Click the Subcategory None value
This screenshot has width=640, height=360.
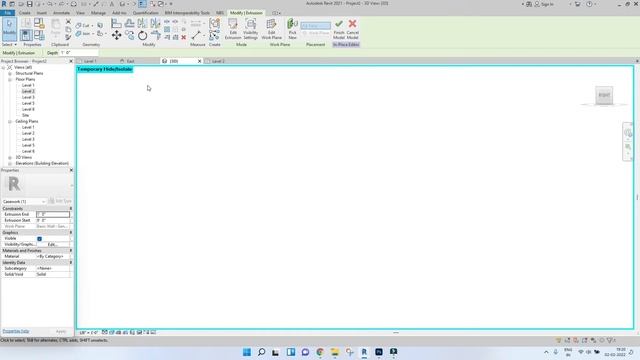click(53, 268)
